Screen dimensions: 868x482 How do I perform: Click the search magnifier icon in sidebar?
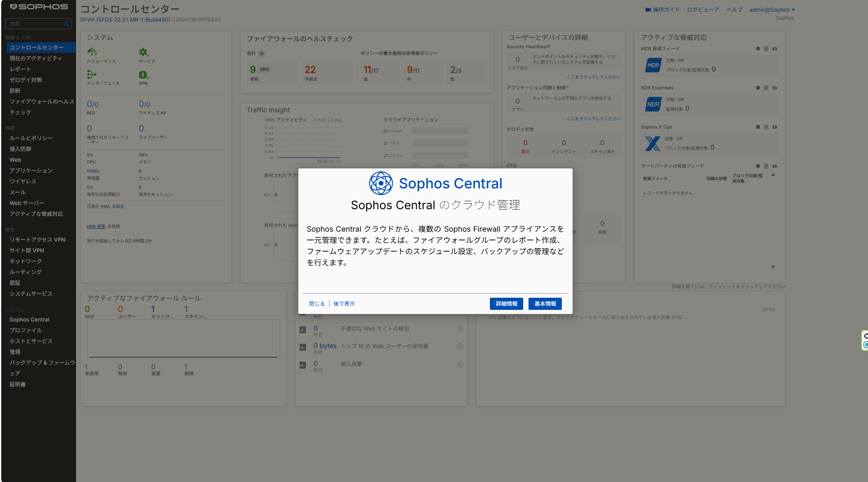pos(67,24)
